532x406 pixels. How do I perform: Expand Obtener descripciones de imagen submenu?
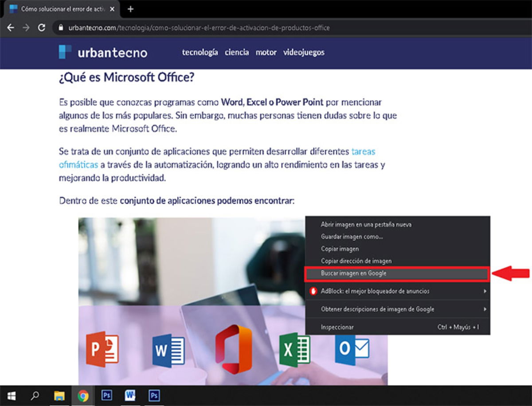pos(485,309)
